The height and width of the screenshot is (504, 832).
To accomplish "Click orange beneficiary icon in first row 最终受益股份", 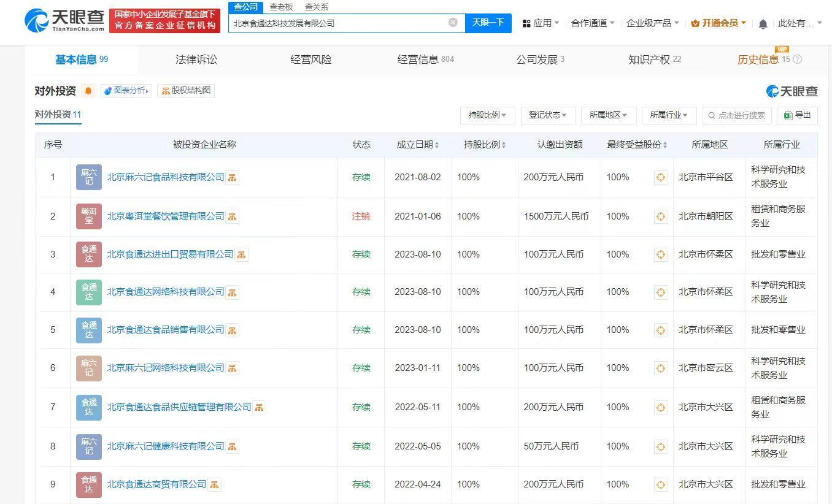I will (x=661, y=177).
